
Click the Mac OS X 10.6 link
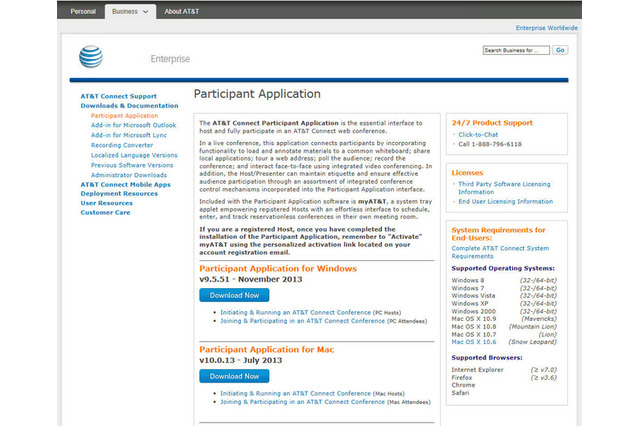click(x=474, y=342)
